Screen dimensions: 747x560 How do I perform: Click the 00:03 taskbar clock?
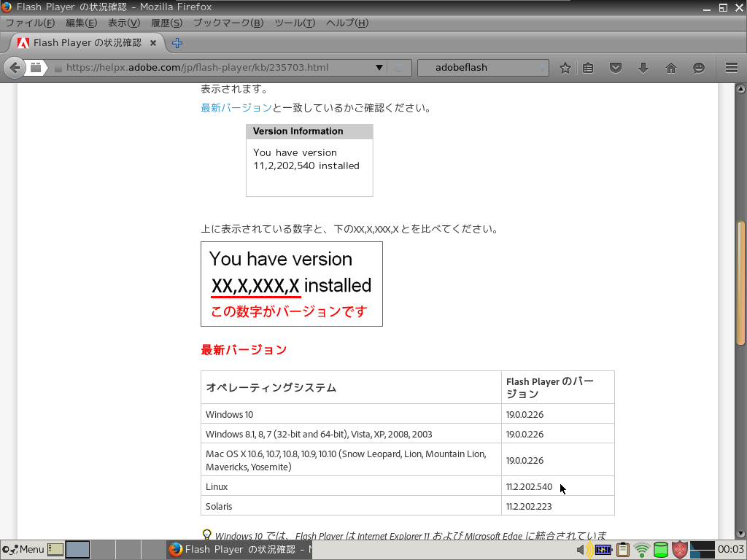tap(731, 550)
